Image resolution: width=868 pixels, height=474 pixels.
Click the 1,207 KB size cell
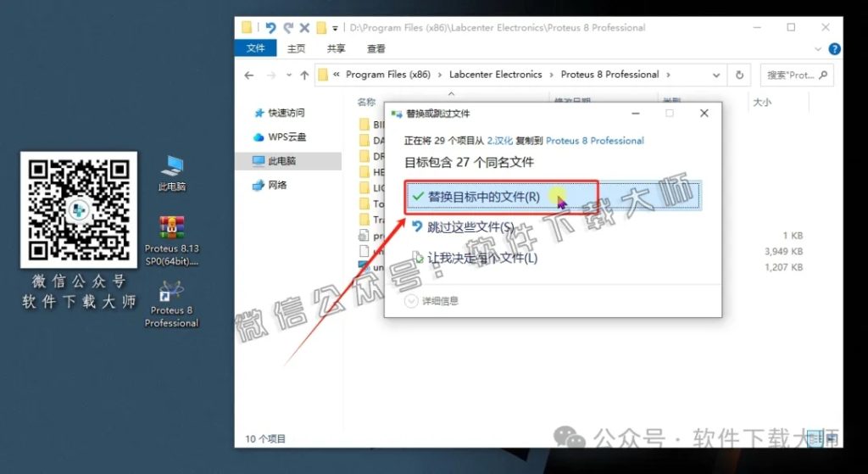click(x=783, y=267)
